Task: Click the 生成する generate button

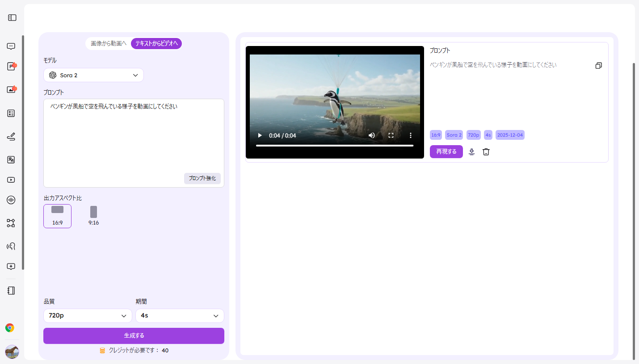Action: [134, 336]
